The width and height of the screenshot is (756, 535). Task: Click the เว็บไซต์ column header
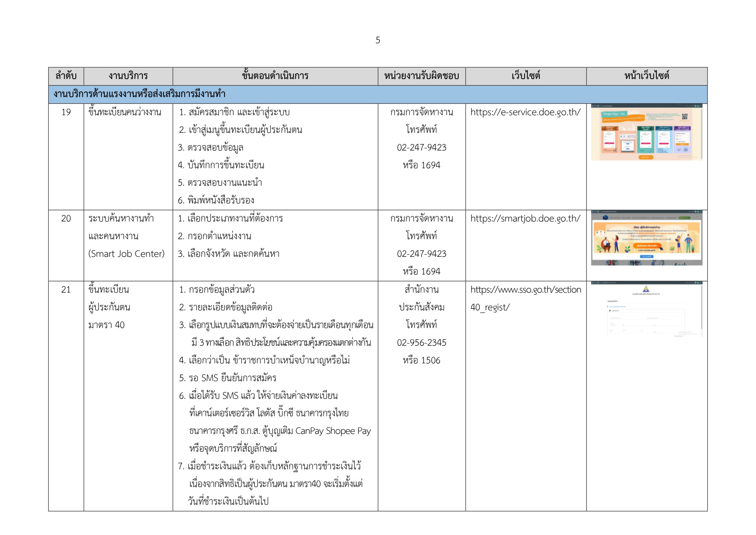pyautogui.click(x=526, y=76)
